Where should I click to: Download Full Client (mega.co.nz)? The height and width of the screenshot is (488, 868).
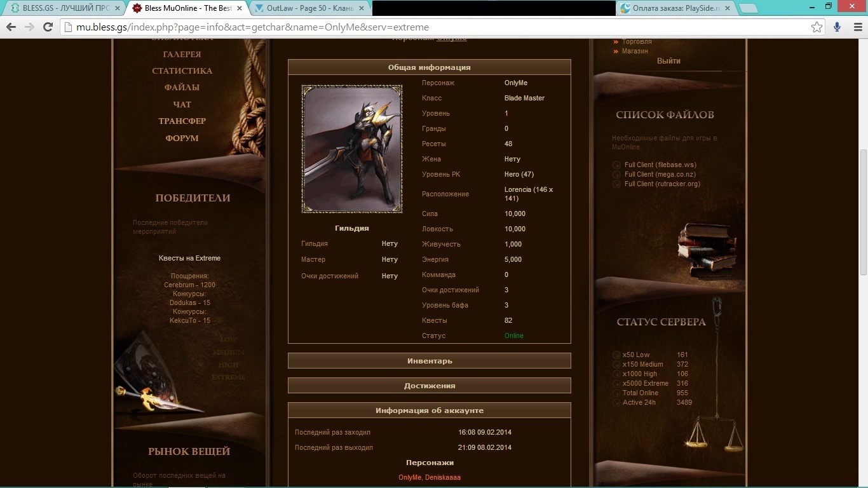[661, 174]
